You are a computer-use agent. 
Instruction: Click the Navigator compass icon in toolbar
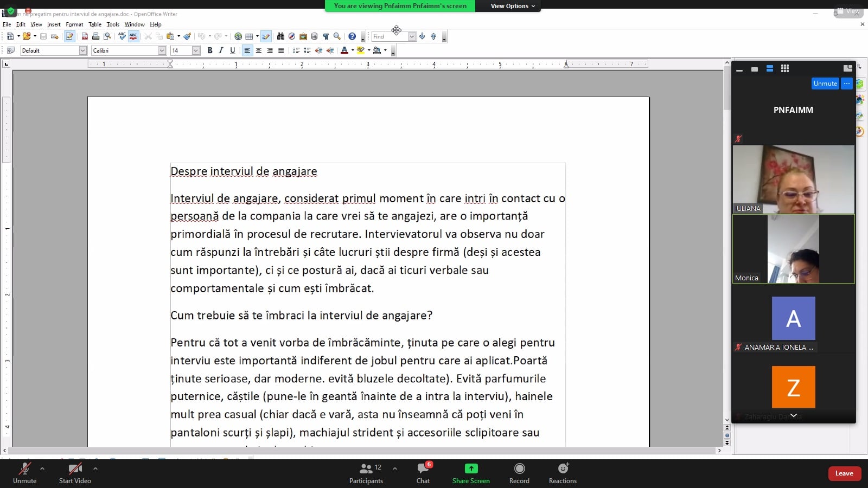coord(292,36)
